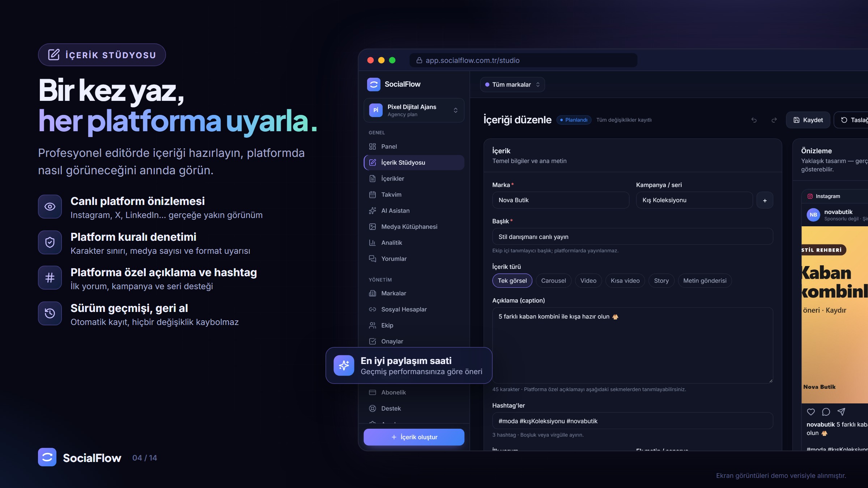Expand the Pixel Dijital Ajans workspace switcher
This screenshot has width=868, height=488.
(x=414, y=110)
